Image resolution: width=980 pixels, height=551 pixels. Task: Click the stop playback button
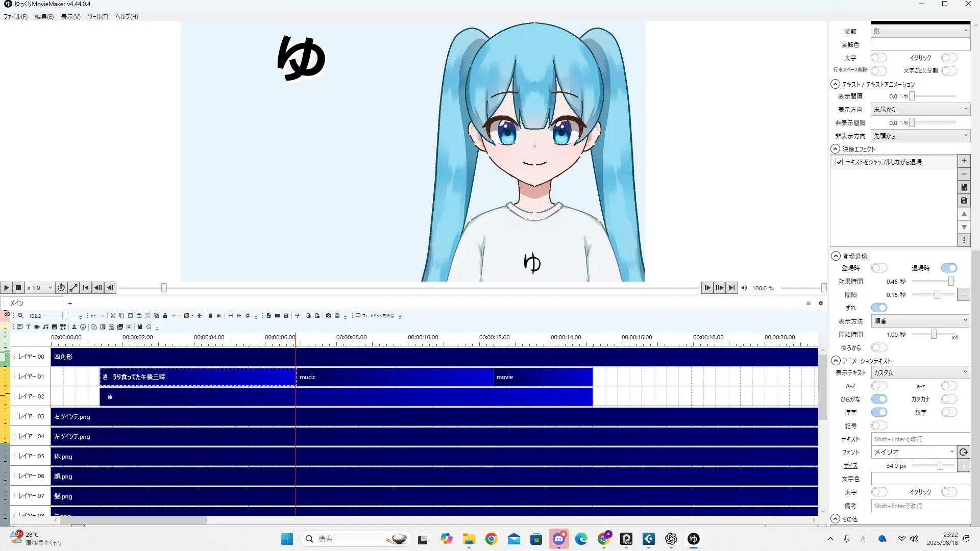coord(18,288)
